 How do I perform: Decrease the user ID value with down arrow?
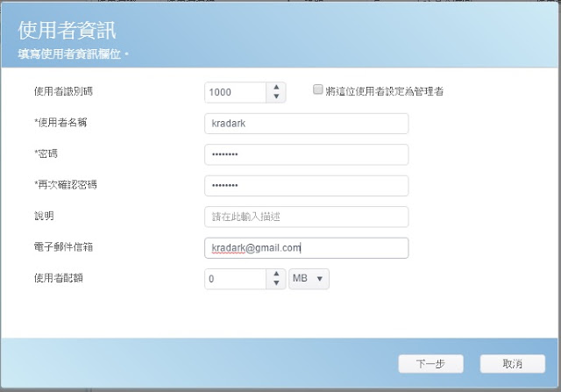(276, 96)
